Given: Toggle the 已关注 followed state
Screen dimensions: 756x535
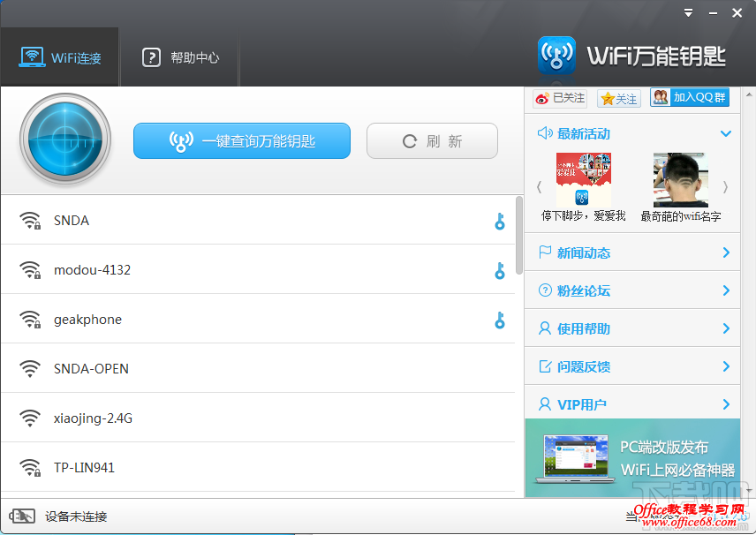Looking at the screenshot, I should (558, 98).
